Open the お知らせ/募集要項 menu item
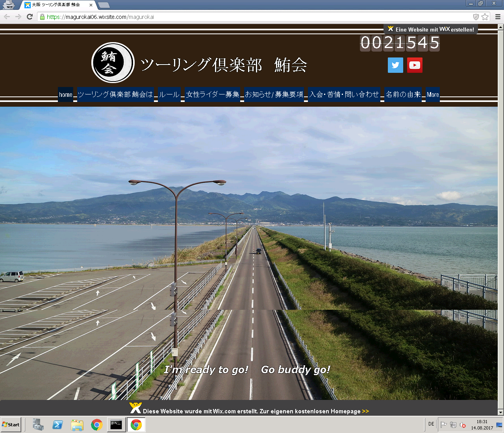Screen dimensions: 504x433 [274, 94]
